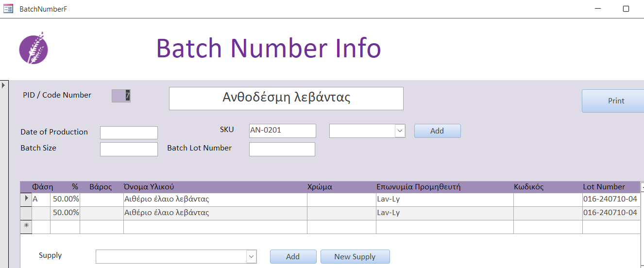Click the Date of Production label
The height and width of the screenshot is (268, 644).
[x=54, y=132]
